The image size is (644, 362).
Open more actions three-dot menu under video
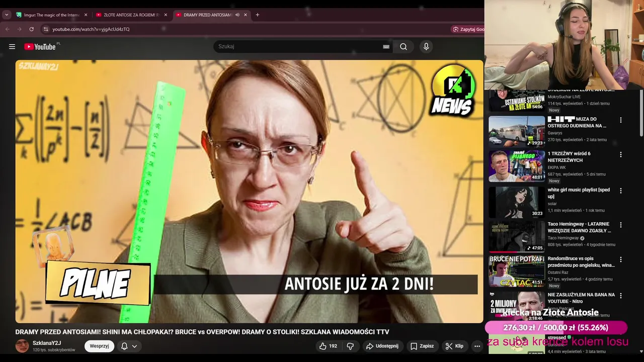pyautogui.click(x=477, y=346)
